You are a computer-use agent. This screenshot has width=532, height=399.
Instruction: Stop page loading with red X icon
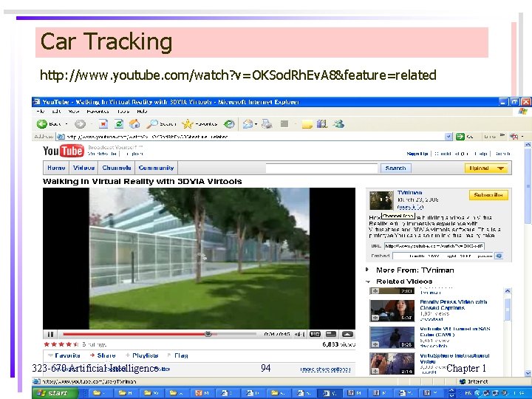tap(103, 124)
